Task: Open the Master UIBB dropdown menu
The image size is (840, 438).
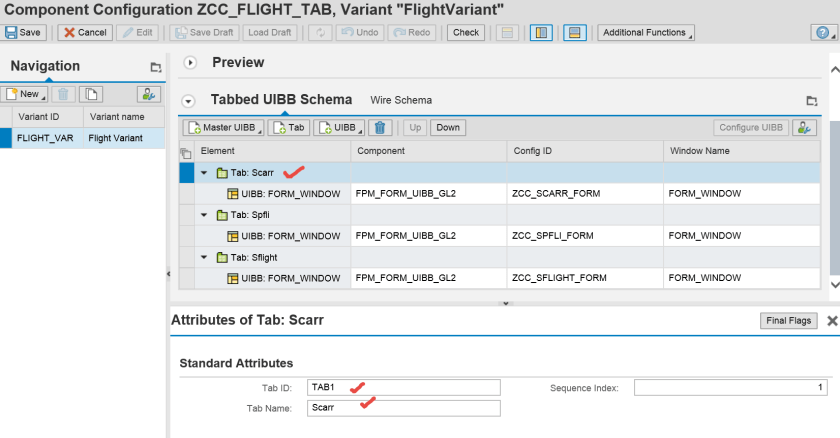Action: (223, 127)
